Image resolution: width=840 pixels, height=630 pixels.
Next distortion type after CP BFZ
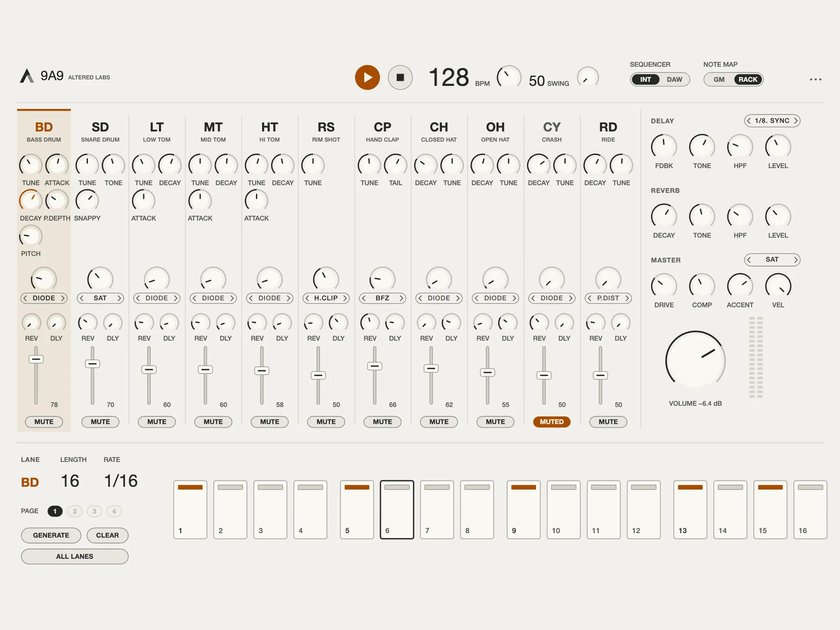point(401,298)
